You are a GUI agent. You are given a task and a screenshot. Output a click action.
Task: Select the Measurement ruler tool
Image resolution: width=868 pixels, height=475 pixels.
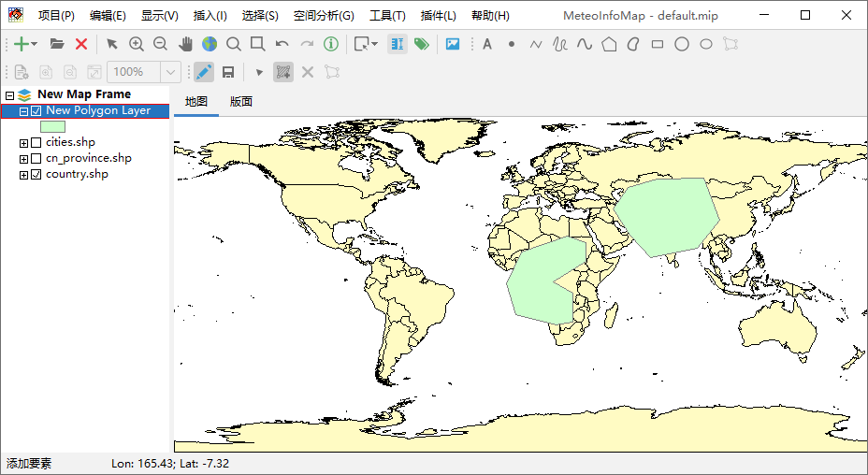pyautogui.click(x=397, y=44)
